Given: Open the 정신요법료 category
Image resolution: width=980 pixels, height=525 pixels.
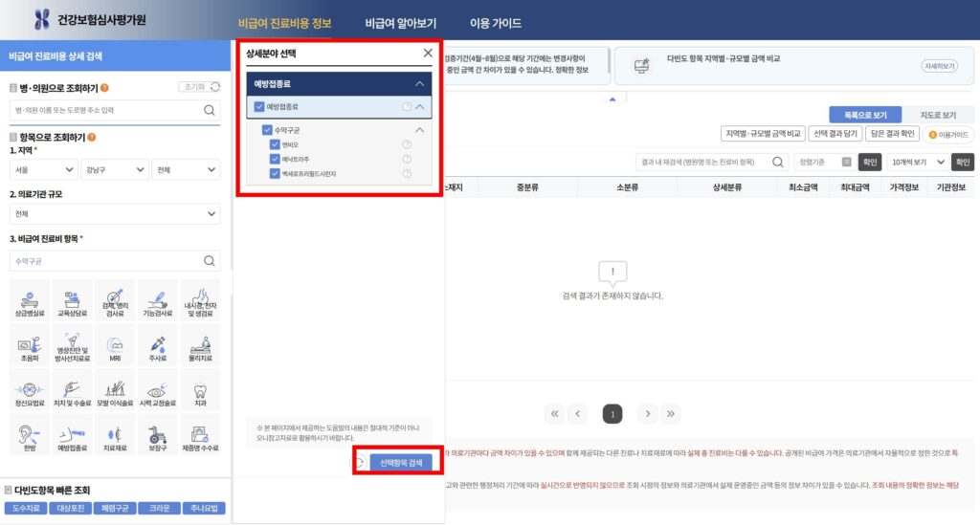Looking at the screenshot, I should [x=30, y=392].
